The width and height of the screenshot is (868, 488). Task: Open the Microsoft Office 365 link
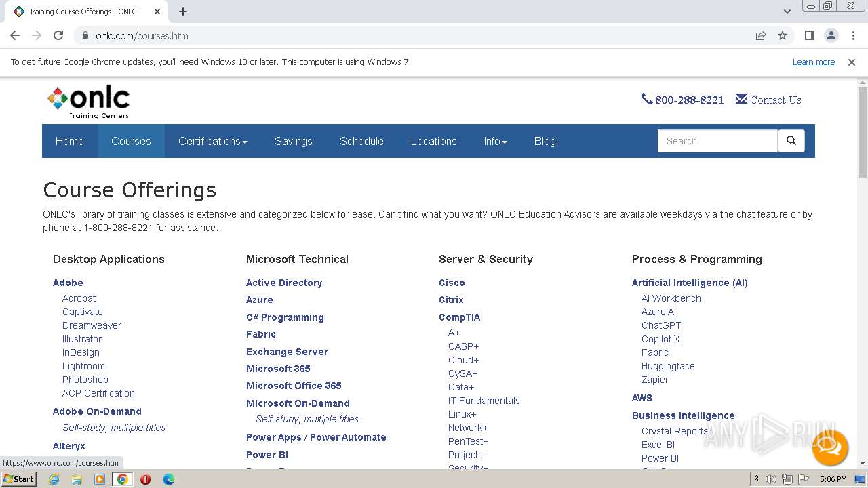click(294, 386)
